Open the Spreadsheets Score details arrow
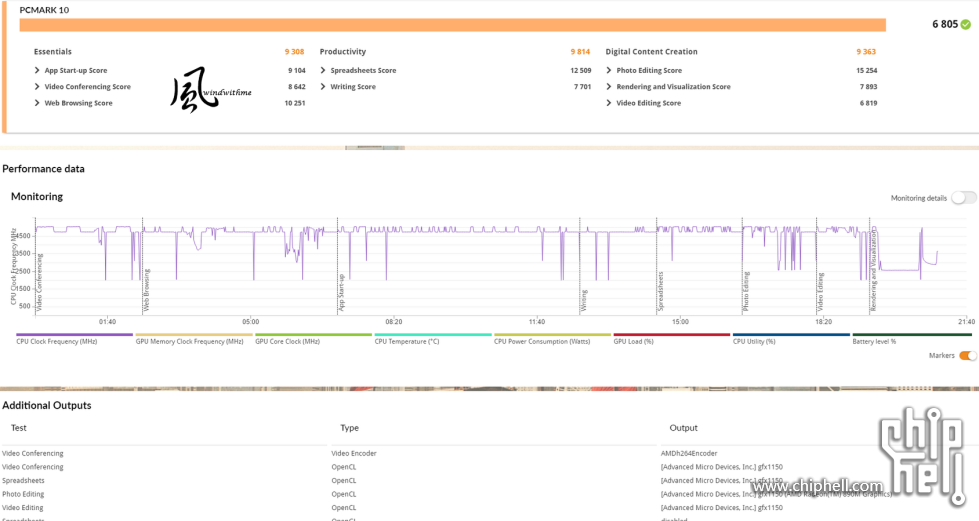The image size is (979, 521). (323, 71)
